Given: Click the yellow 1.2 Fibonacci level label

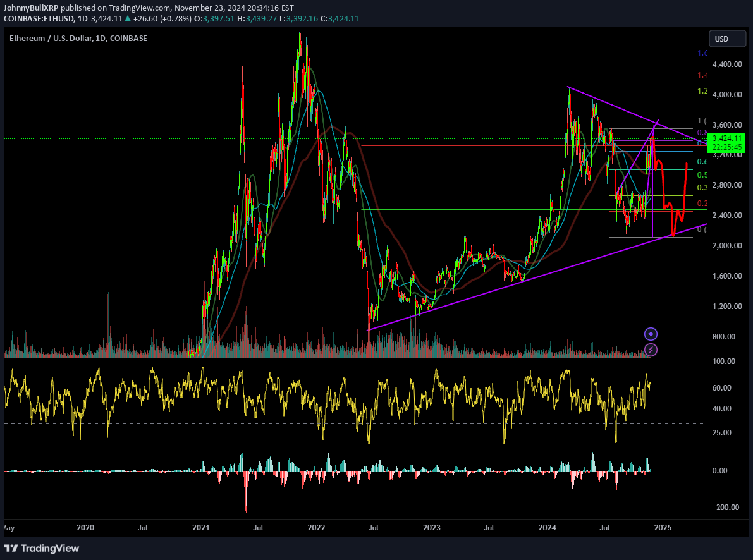Looking at the screenshot, I should [702, 91].
